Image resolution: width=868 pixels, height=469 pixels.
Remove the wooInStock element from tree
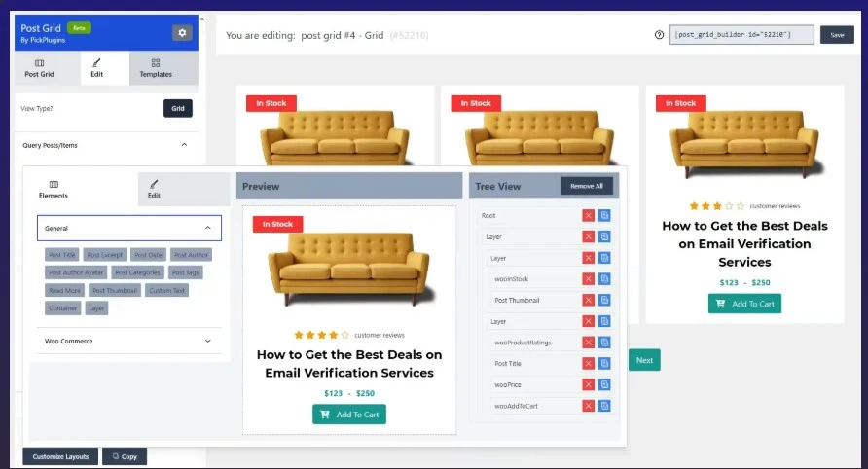click(588, 279)
